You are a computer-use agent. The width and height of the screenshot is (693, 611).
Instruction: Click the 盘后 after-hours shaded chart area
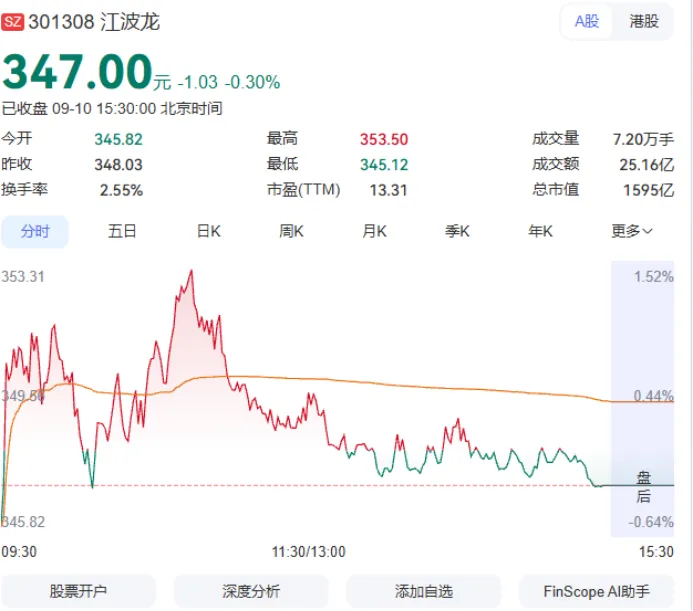click(x=643, y=399)
